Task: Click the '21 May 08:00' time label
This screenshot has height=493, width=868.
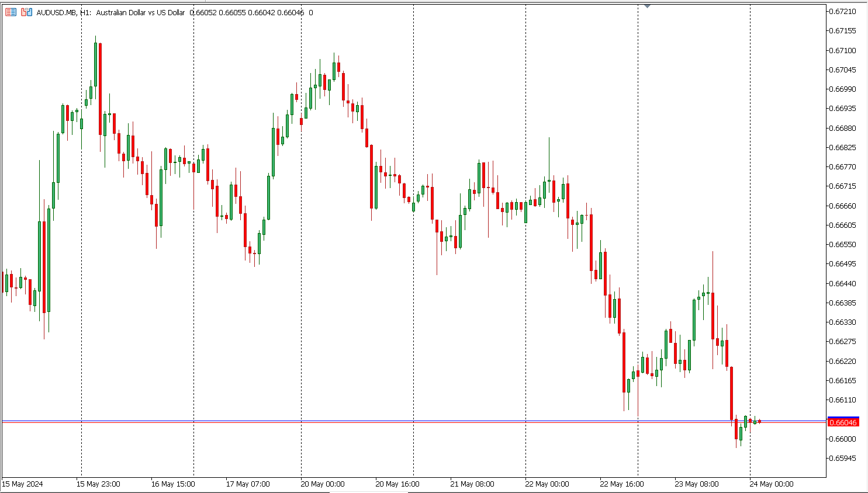Action: click(x=472, y=484)
